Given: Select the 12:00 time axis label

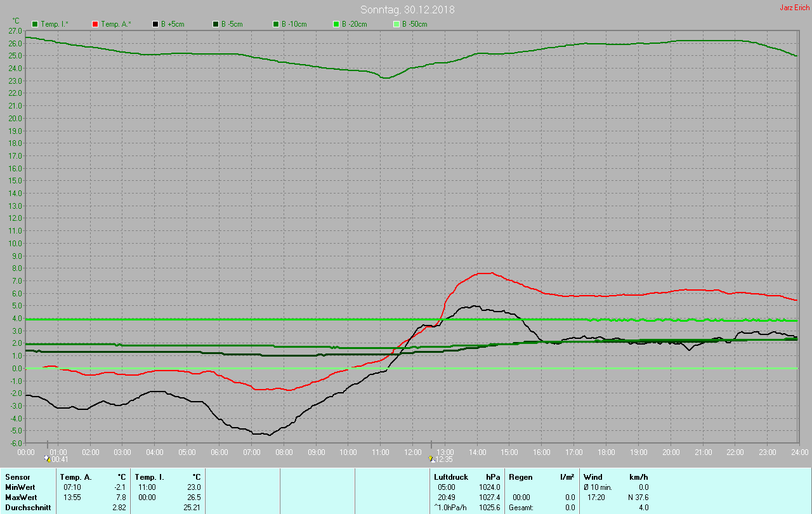Looking at the screenshot, I should pos(412,452).
